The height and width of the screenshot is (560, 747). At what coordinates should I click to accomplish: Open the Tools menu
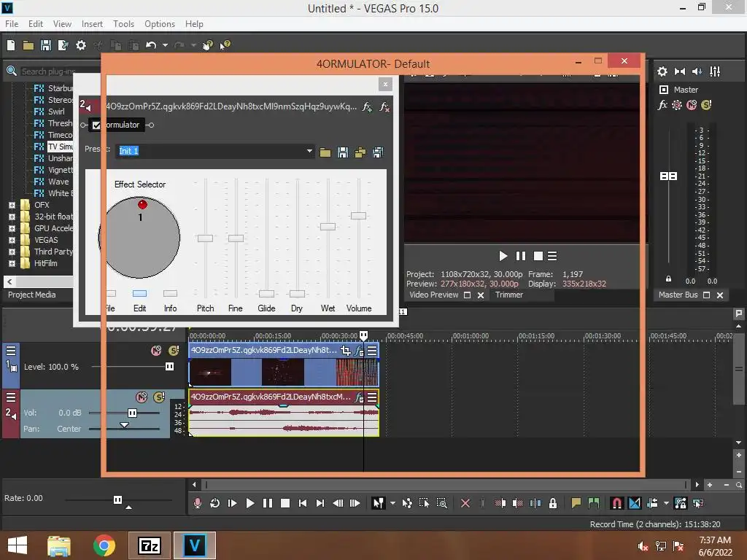point(123,24)
